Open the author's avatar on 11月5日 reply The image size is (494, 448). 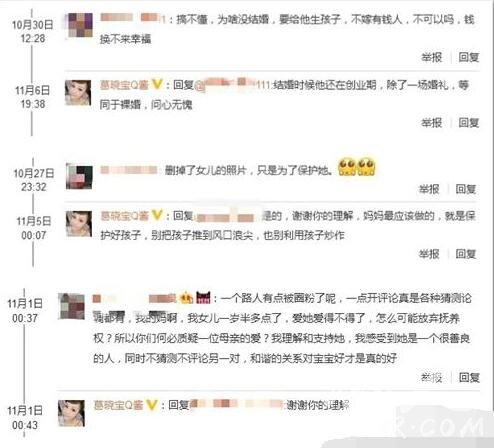click(x=79, y=224)
